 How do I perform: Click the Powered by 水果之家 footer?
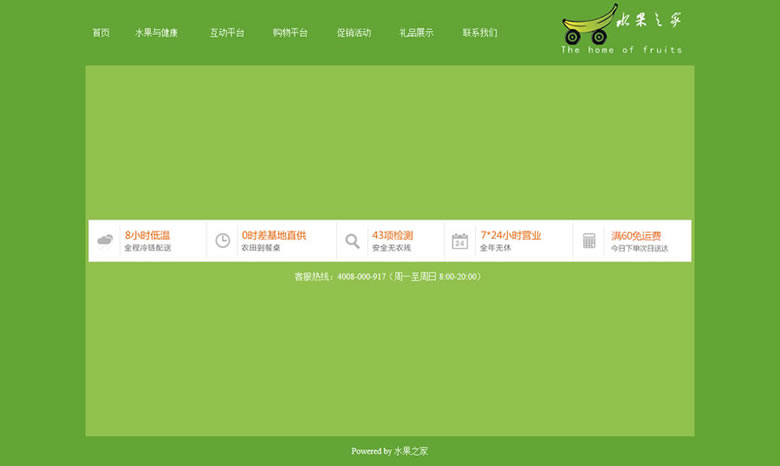point(389,451)
